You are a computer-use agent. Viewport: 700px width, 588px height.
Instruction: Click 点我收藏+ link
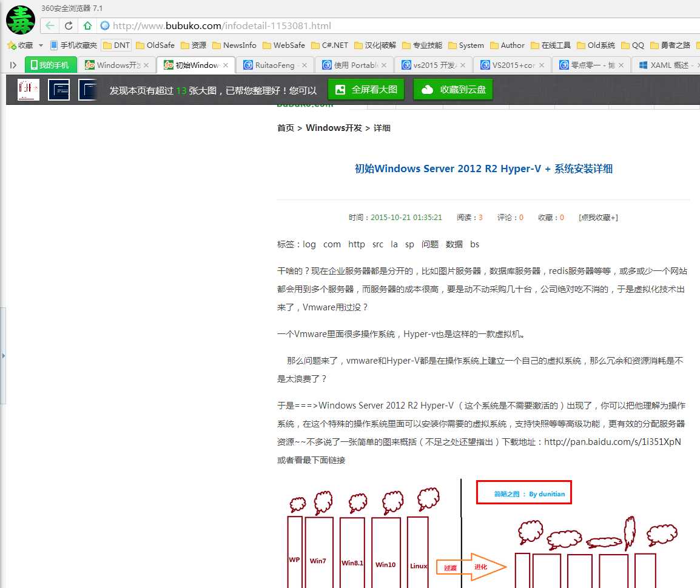coord(598,218)
